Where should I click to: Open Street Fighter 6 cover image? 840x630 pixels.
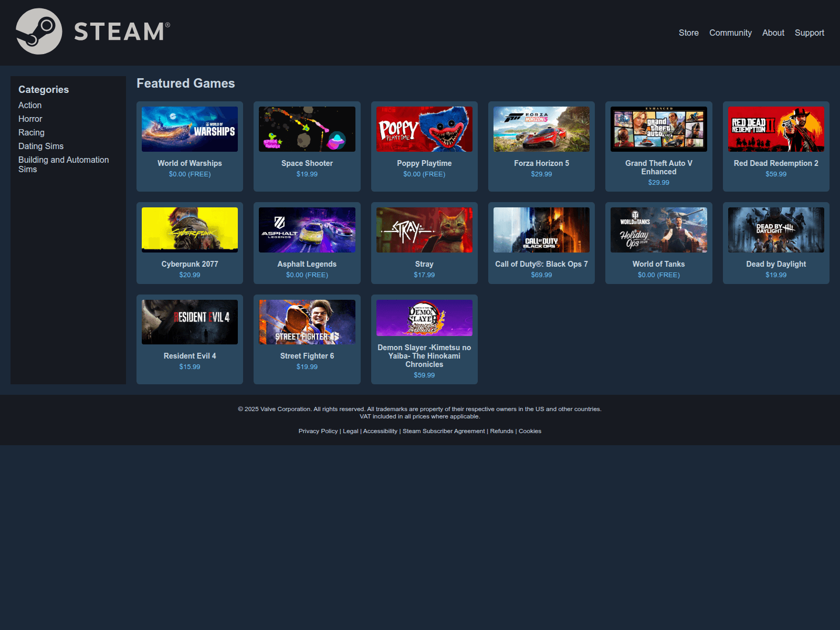click(x=307, y=322)
